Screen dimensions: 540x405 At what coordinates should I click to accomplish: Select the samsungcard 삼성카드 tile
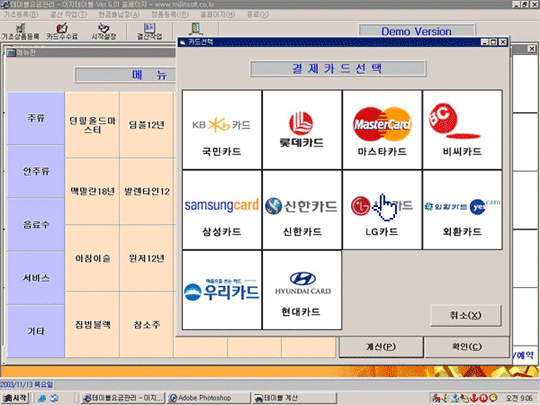coord(222,210)
